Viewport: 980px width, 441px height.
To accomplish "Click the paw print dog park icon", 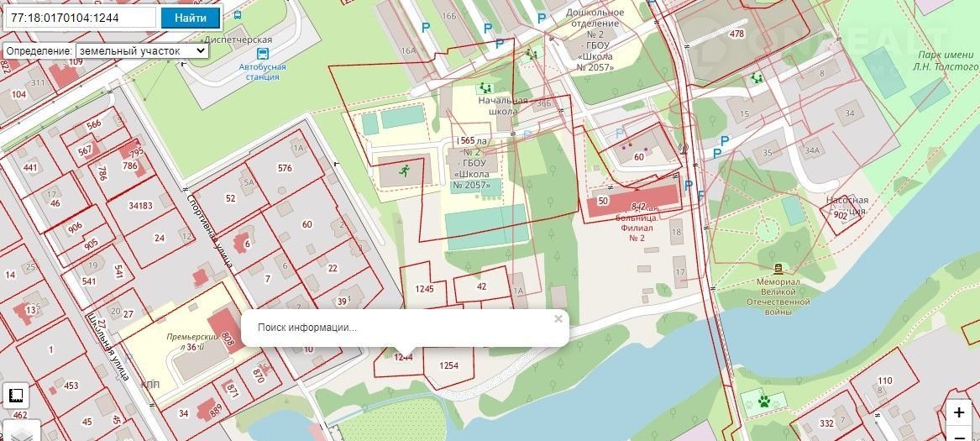I will [x=764, y=401].
